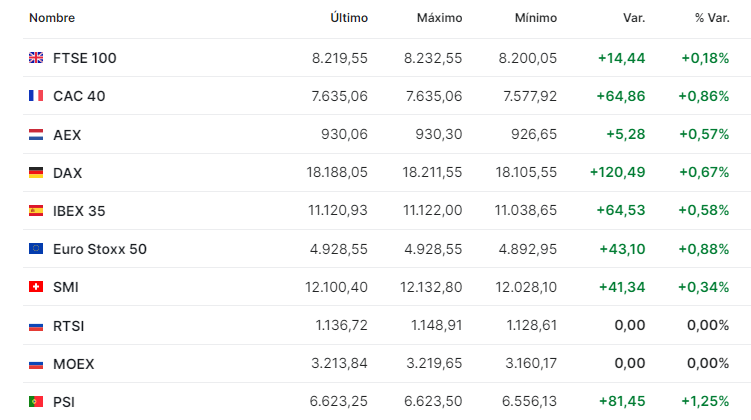Click the French flag icon next to CAC 40

[36, 96]
